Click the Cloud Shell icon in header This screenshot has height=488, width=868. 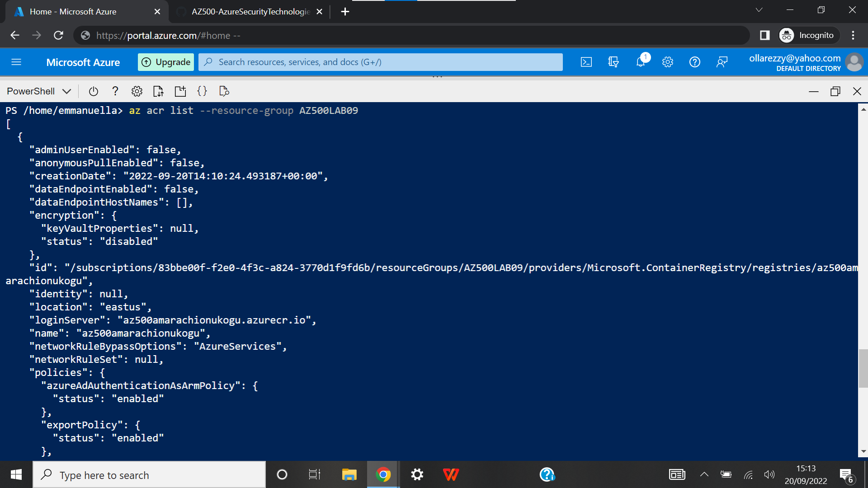586,62
